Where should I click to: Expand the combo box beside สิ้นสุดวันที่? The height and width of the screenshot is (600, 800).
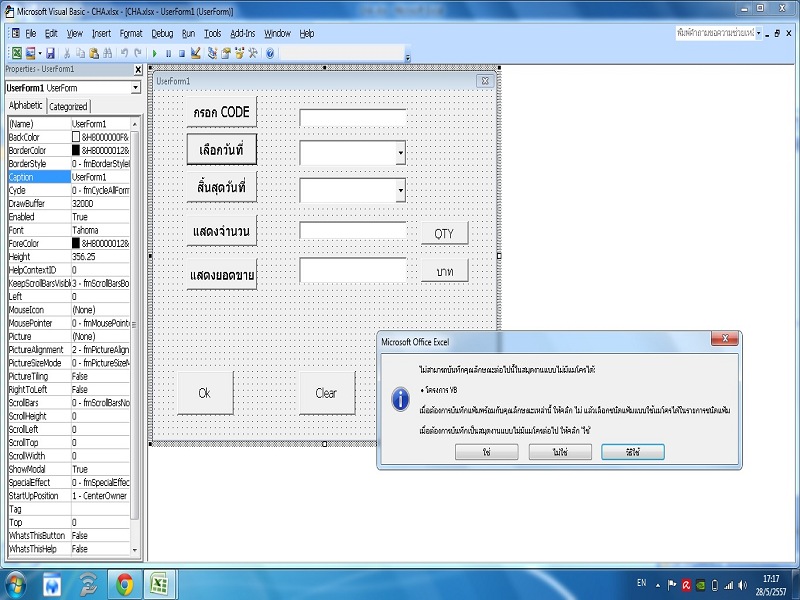400,190
